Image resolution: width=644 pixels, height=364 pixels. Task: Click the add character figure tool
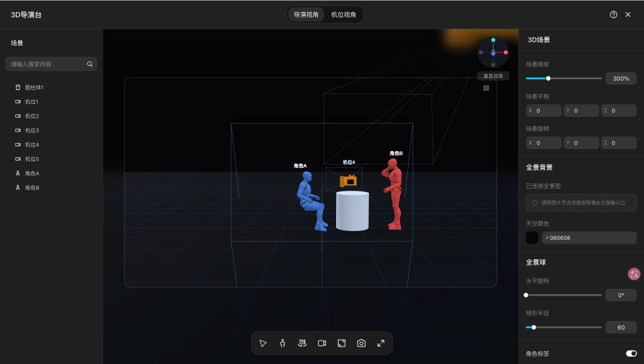pyautogui.click(x=282, y=343)
